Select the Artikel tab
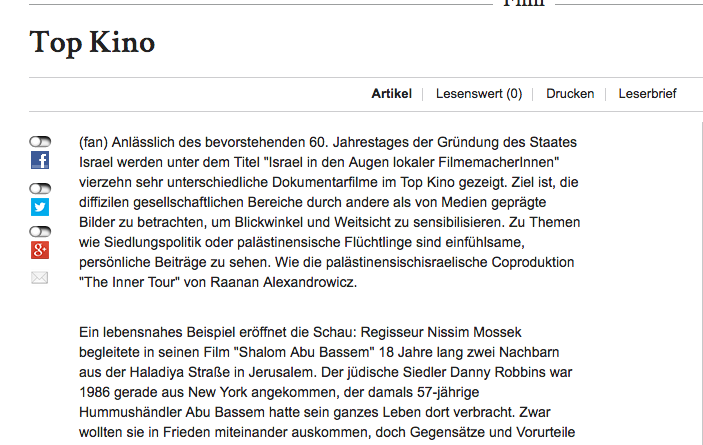 391,94
